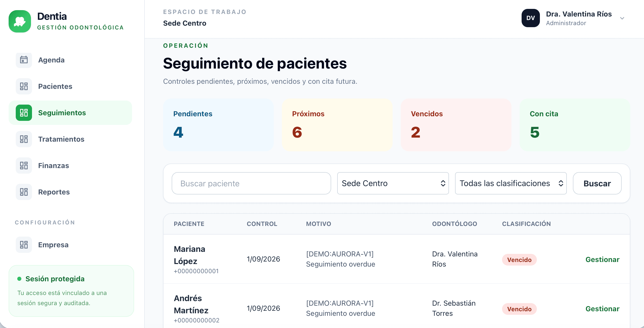Select the Seguimientos menu item
This screenshot has height=328, width=644.
[x=70, y=113]
